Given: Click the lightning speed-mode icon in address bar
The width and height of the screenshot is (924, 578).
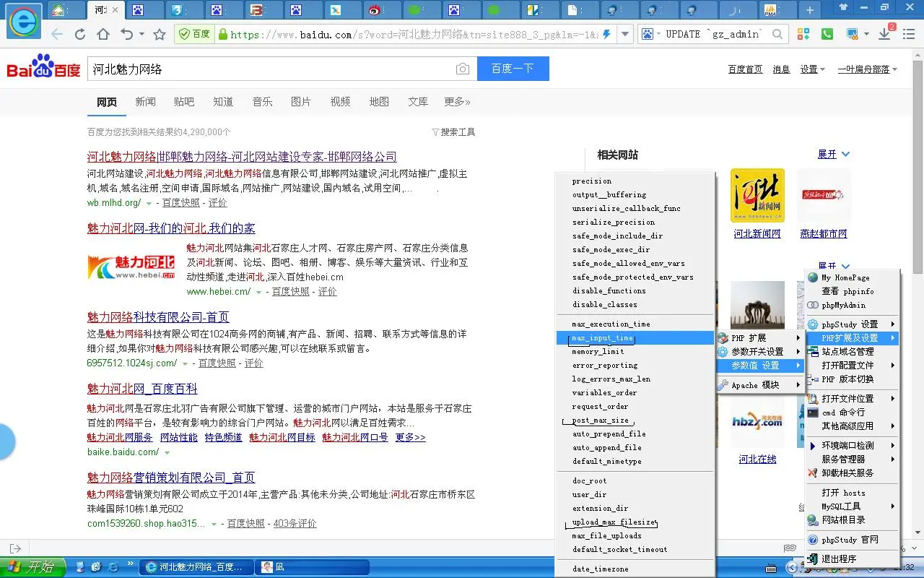Looking at the screenshot, I should click(x=606, y=34).
